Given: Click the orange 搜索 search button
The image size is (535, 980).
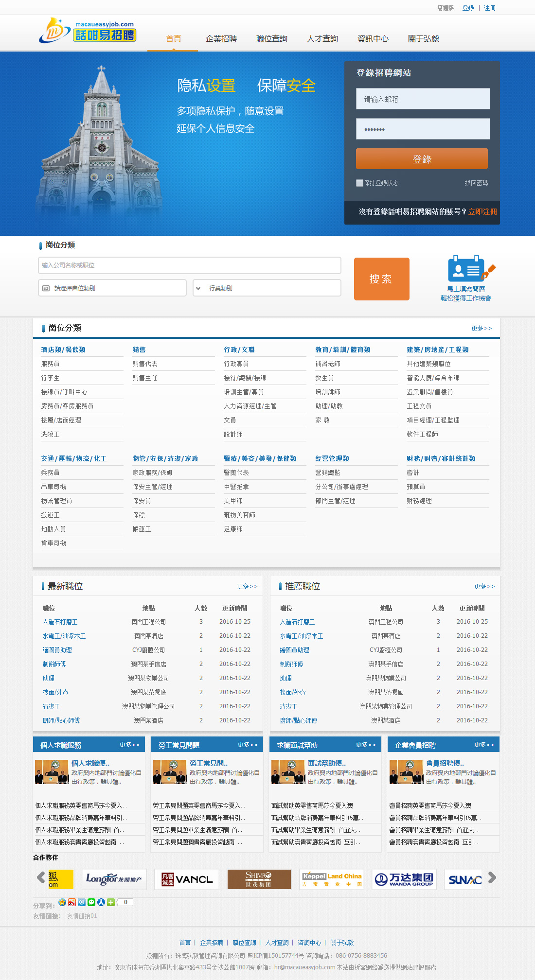Looking at the screenshot, I should tap(381, 279).
